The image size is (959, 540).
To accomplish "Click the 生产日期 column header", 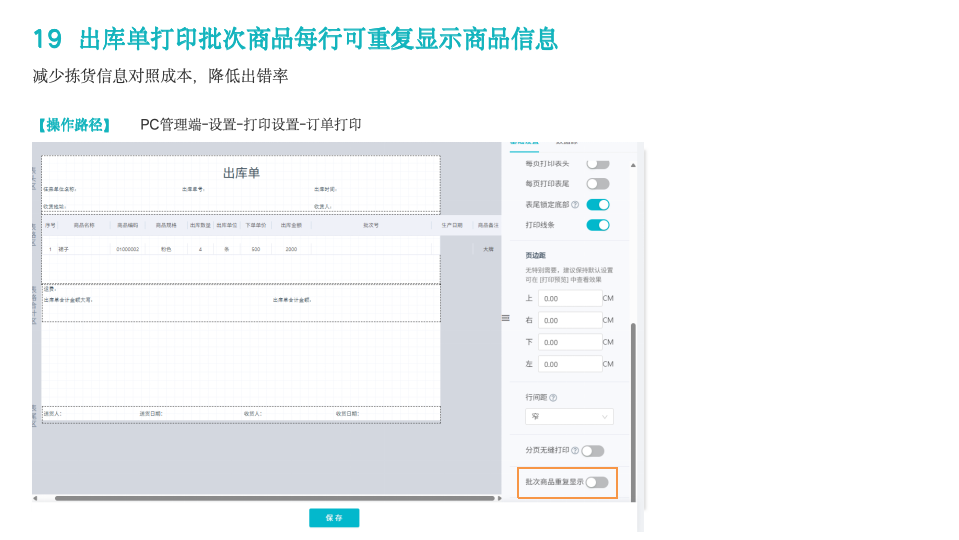I will pos(452,225).
